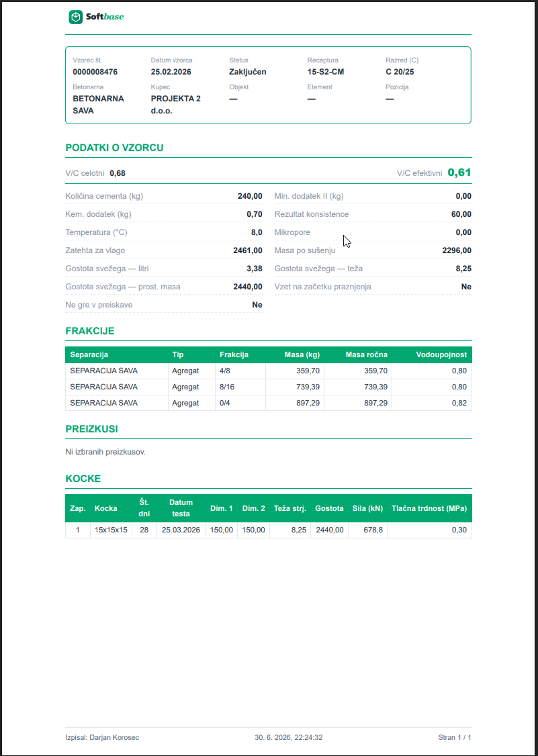Click the Tlačna trdnost (MPa) column header

tap(429, 508)
